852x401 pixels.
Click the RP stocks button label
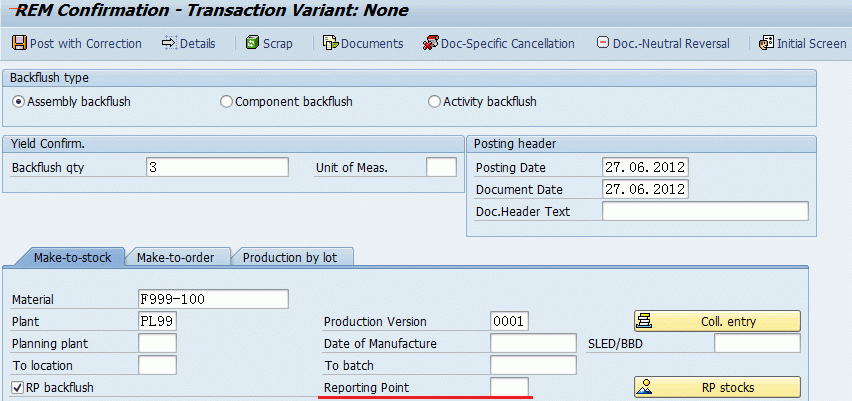[x=728, y=388]
